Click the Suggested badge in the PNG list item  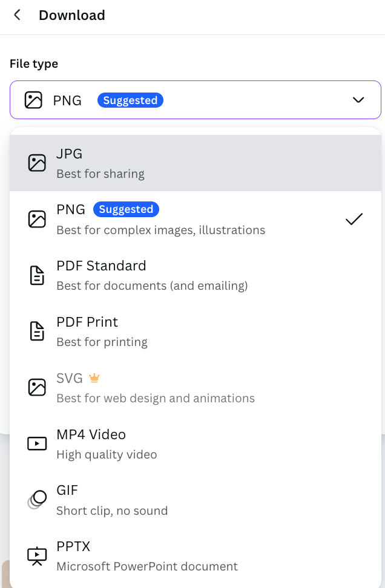pyautogui.click(x=126, y=209)
